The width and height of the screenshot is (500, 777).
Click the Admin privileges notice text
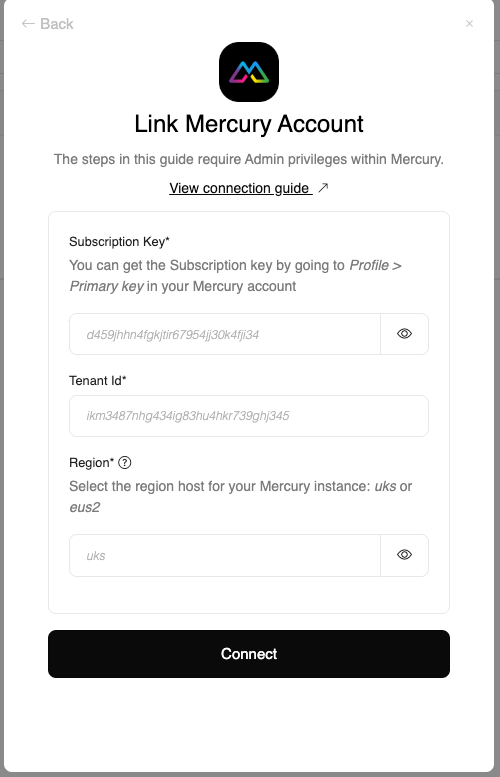click(249, 160)
